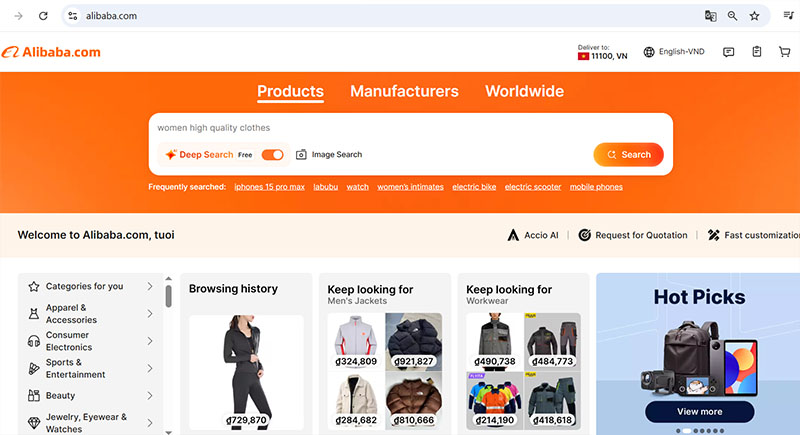Expand the Consumer Electronics category

150,341
